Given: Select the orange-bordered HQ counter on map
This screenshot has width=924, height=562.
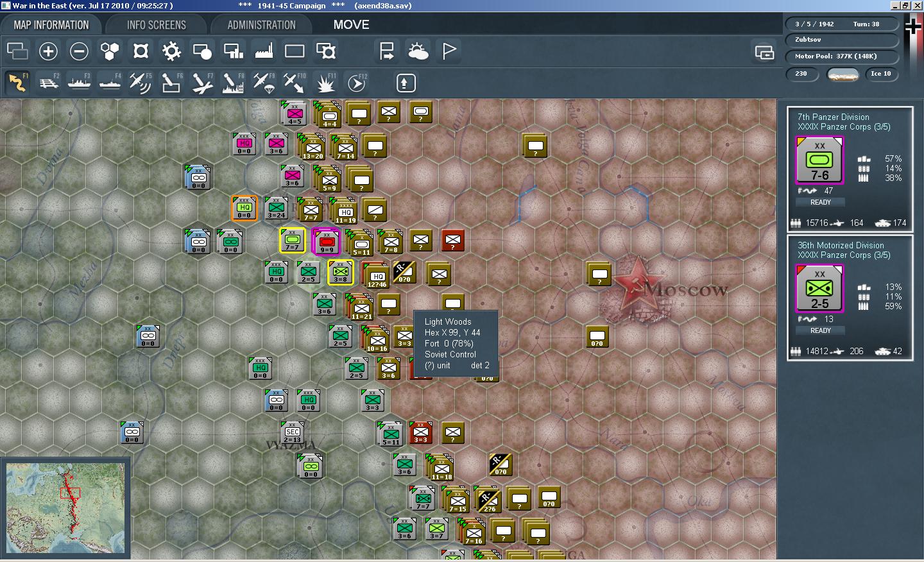Looking at the screenshot, I should click(244, 209).
